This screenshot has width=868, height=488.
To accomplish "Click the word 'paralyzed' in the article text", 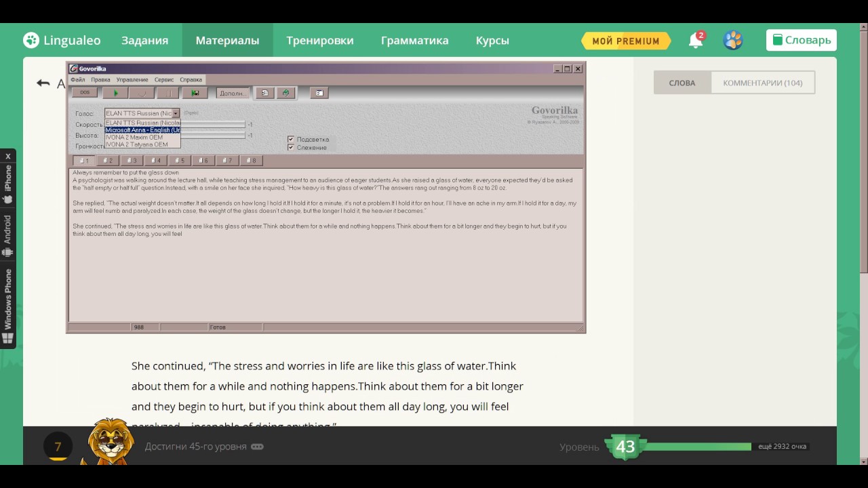I will [x=156, y=426].
